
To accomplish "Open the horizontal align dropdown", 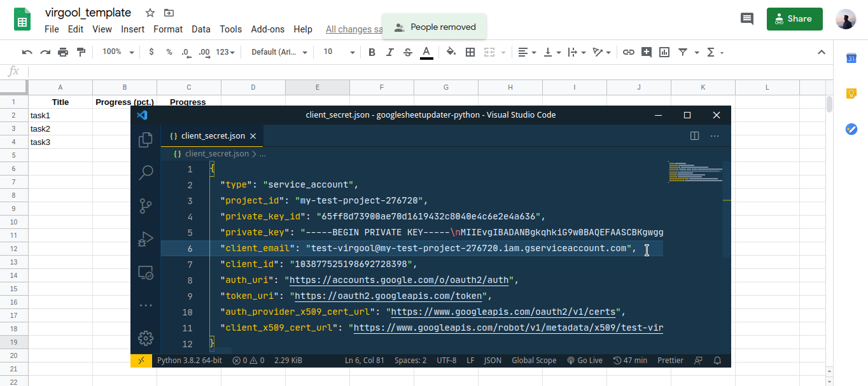I will 527,52.
